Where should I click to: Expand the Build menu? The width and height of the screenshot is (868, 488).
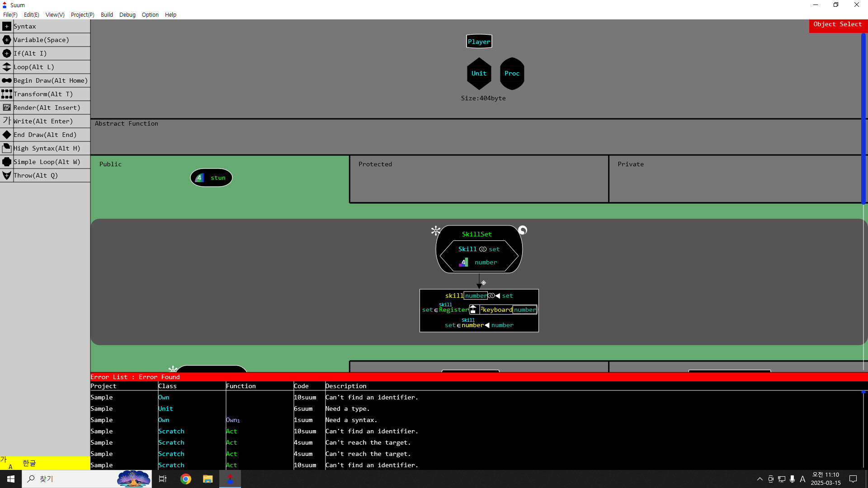coord(107,14)
